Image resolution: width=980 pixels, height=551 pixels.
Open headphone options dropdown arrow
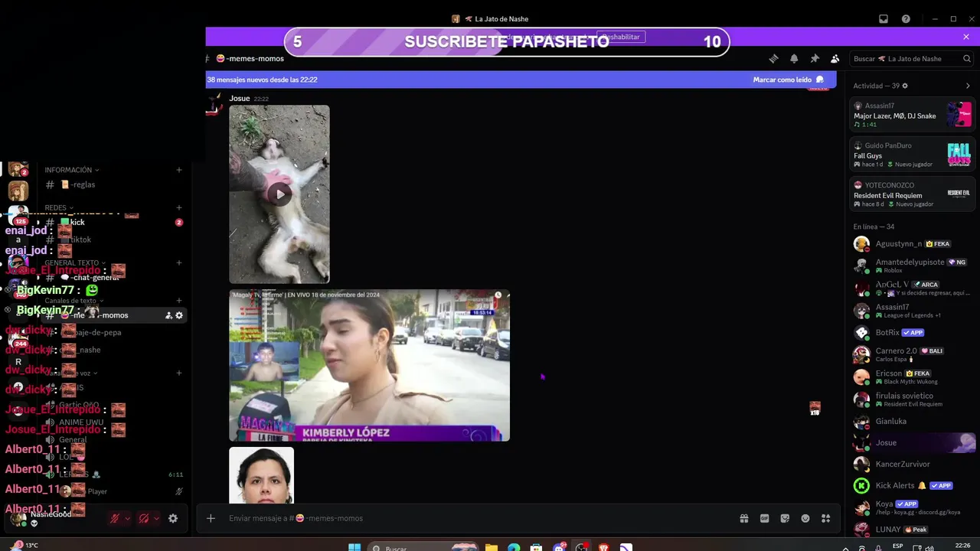[x=156, y=518]
